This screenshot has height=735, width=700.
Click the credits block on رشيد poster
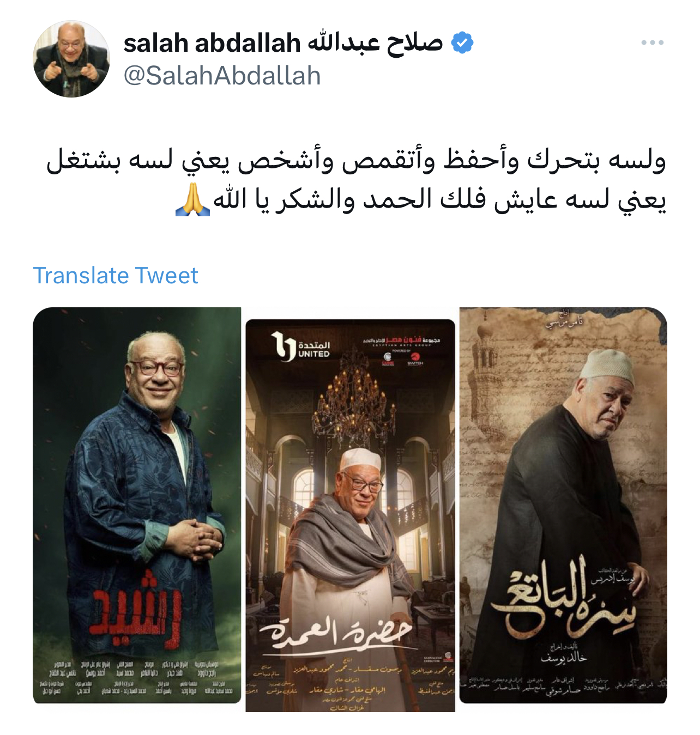click(x=137, y=678)
